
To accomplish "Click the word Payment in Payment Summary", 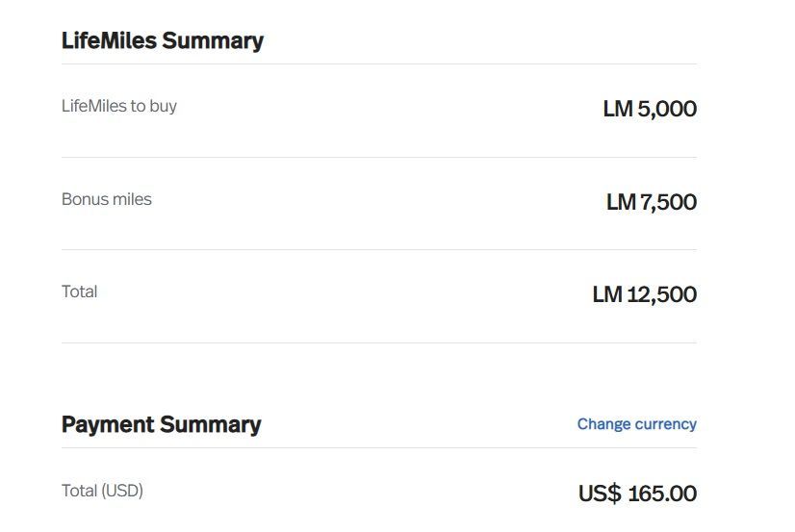I will (x=108, y=424).
